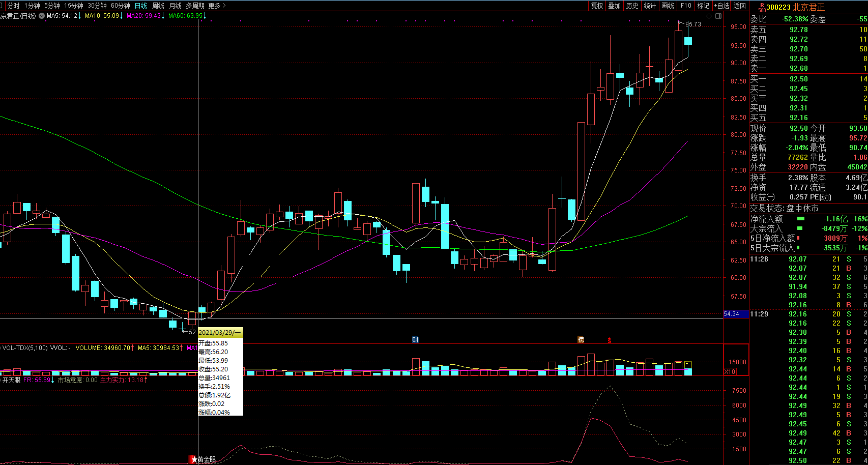This screenshot has width=868, height=465.
Task: Open the F10 company info button
Action: (686, 6)
